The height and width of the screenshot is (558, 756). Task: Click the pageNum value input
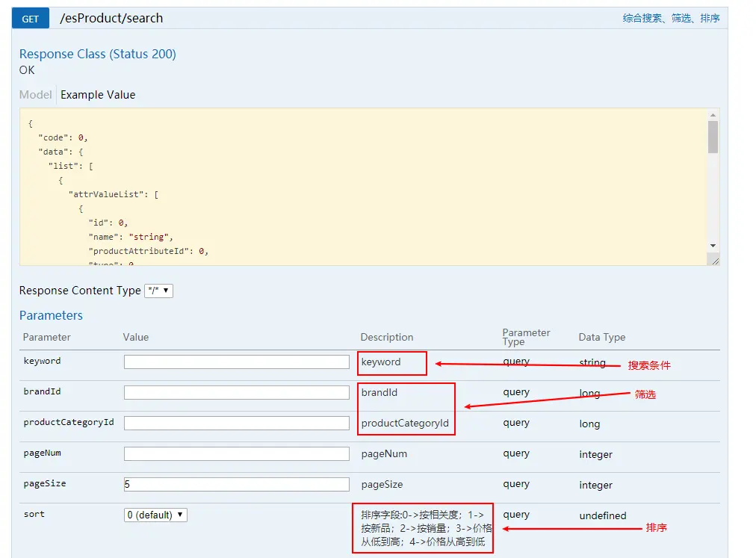237,453
